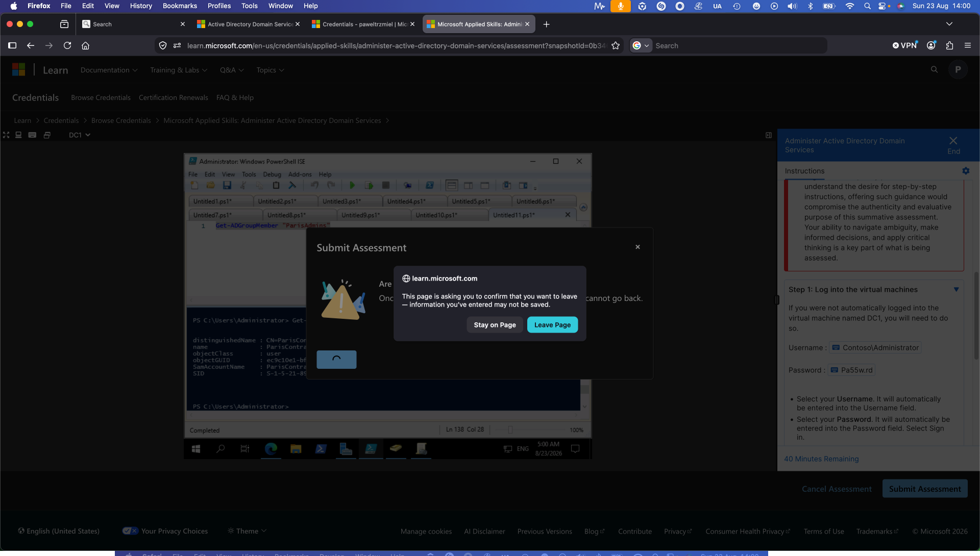Click the fullscreen icon in VM toolbar

[x=6, y=135]
